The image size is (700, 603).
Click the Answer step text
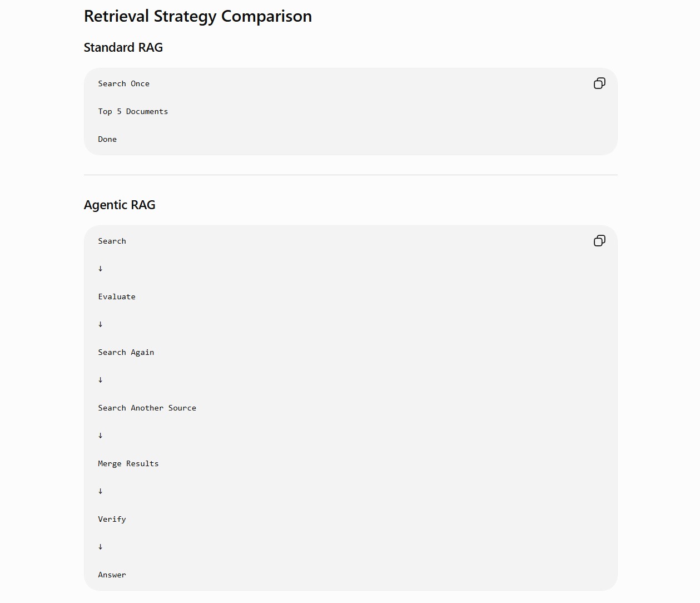[112, 575]
